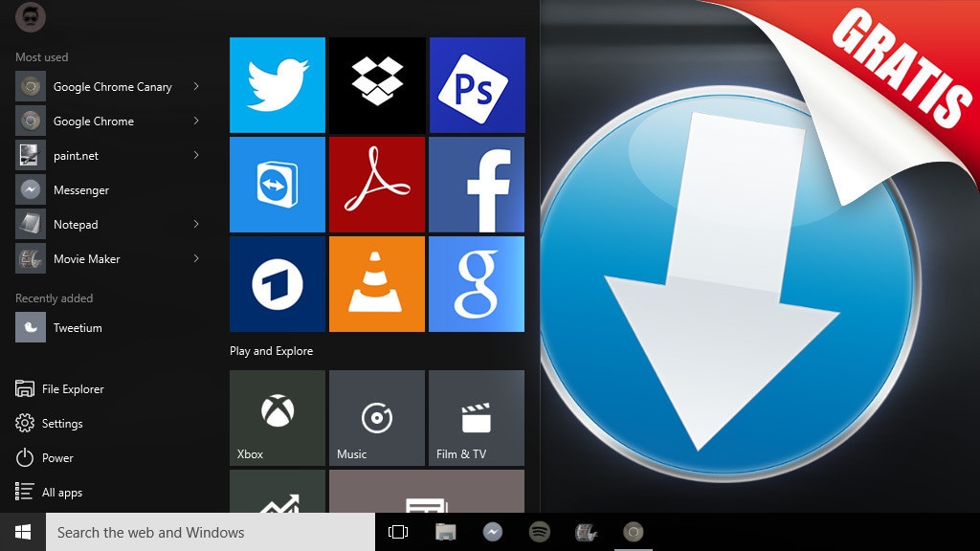Open the Google Search tile
Image resolution: width=980 pixels, height=551 pixels.
(x=476, y=283)
